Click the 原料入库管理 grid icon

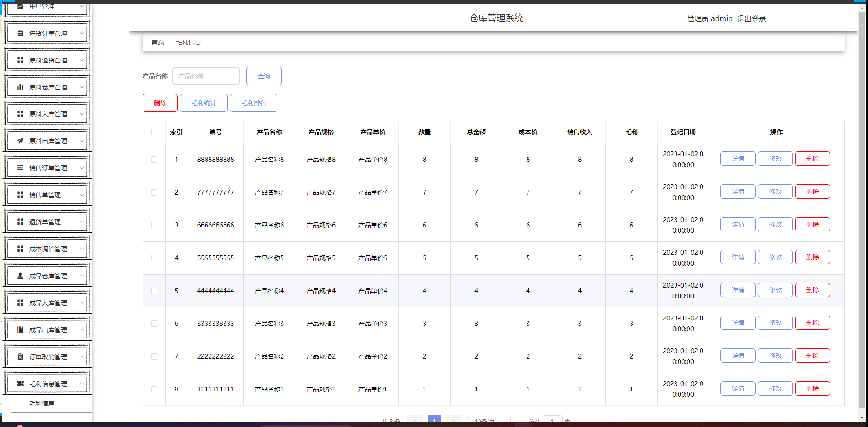click(20, 114)
